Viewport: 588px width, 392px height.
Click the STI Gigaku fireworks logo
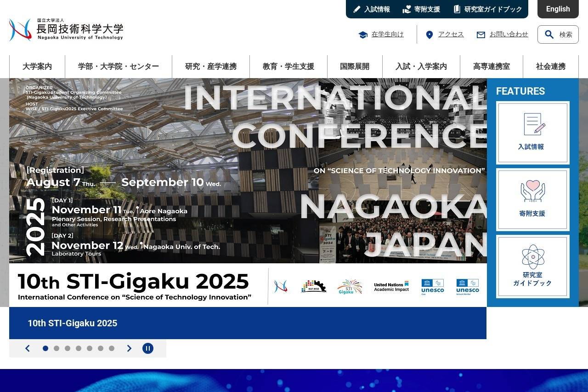pos(350,286)
